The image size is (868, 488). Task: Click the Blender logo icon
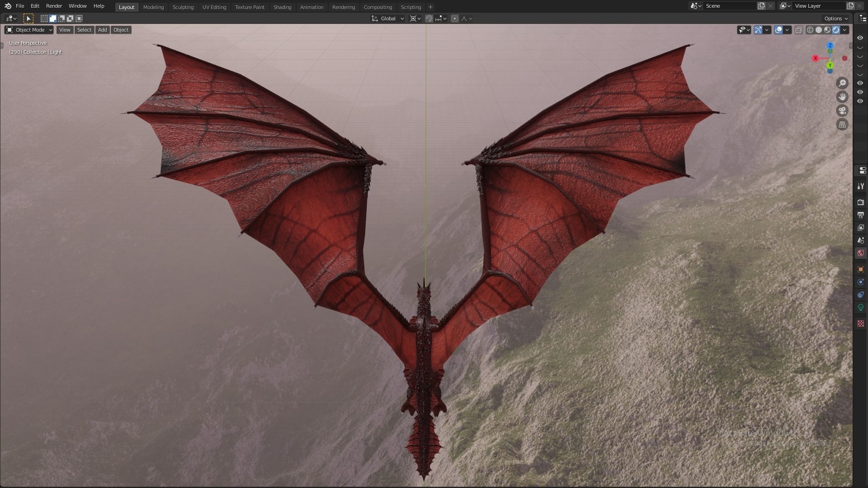pyautogui.click(x=8, y=6)
